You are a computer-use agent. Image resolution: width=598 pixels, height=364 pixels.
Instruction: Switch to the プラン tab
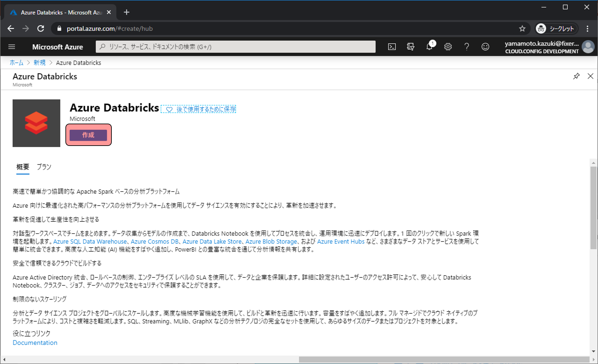point(44,167)
